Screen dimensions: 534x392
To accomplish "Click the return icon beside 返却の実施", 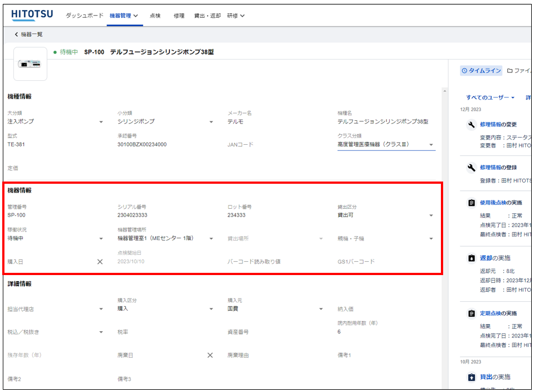I will tap(472, 258).
